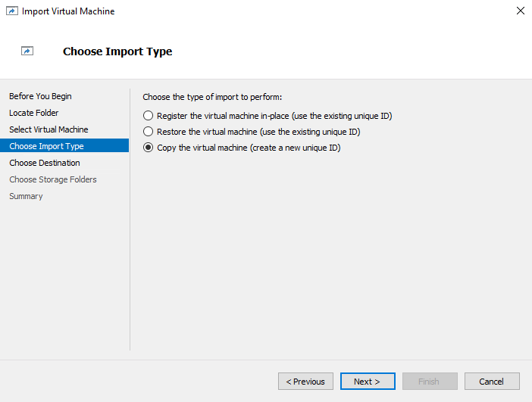Click the greyed-out Finish button

[430, 382]
